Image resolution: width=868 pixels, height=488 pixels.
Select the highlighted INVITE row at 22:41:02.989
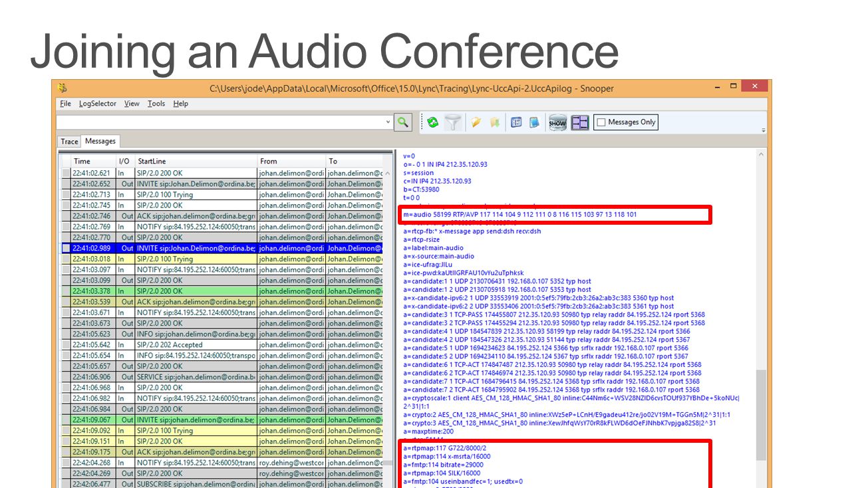pyautogui.click(x=221, y=248)
